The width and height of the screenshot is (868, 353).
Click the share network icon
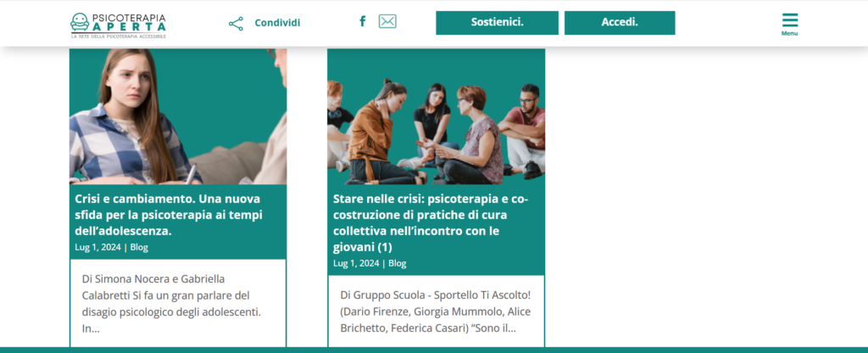coord(236,23)
